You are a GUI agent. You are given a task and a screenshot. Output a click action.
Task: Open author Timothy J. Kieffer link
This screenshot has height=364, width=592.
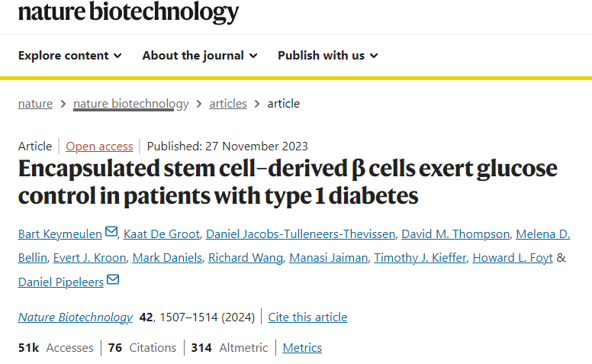click(x=418, y=258)
